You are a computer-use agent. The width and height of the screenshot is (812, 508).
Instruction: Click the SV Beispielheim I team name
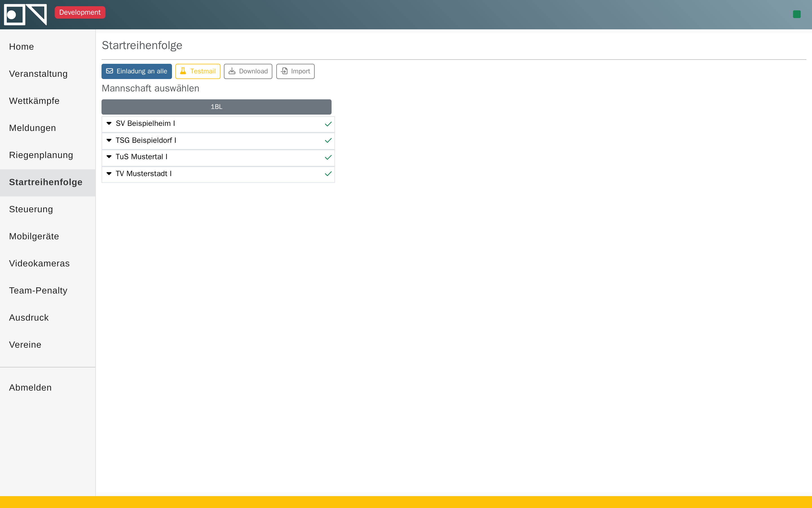145,124
